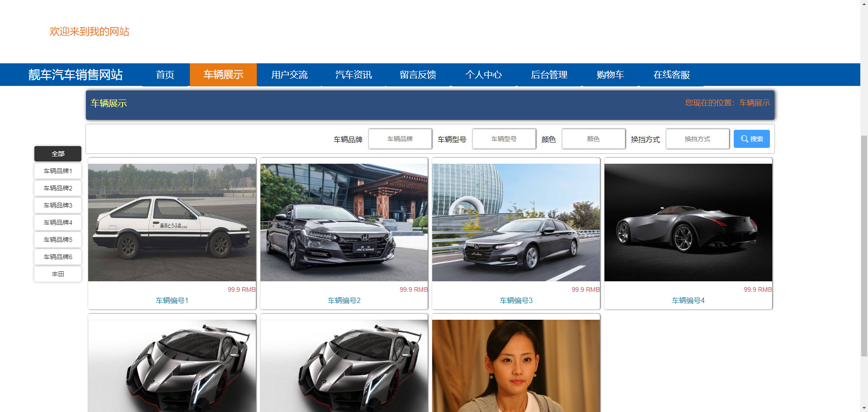Click the 99.9 RMB price of 车辆编号3

tap(585, 289)
